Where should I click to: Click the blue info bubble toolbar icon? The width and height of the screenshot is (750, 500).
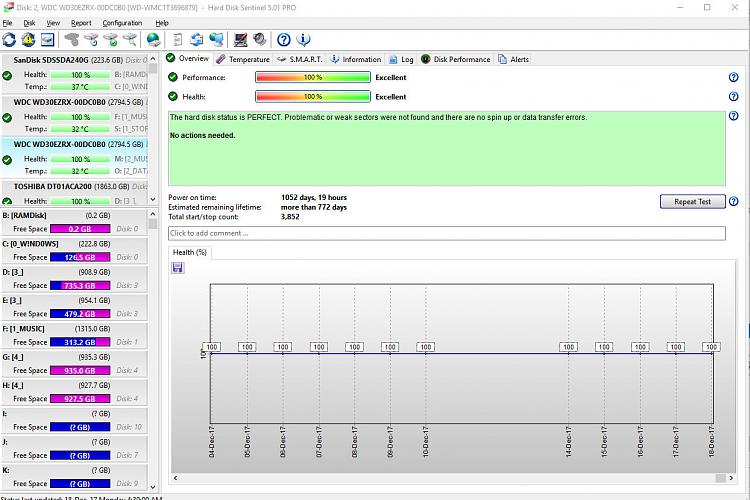303,40
